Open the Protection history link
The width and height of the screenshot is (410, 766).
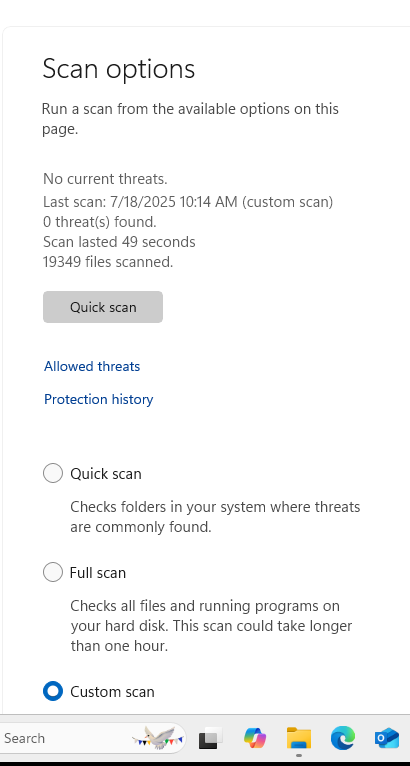coord(99,400)
